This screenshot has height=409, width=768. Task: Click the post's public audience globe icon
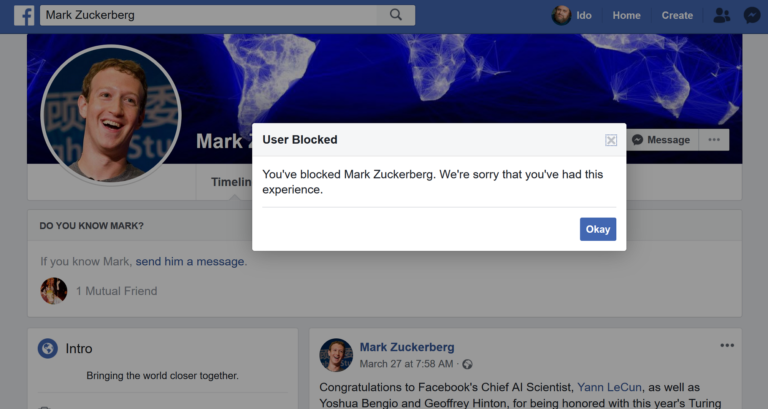point(467,364)
